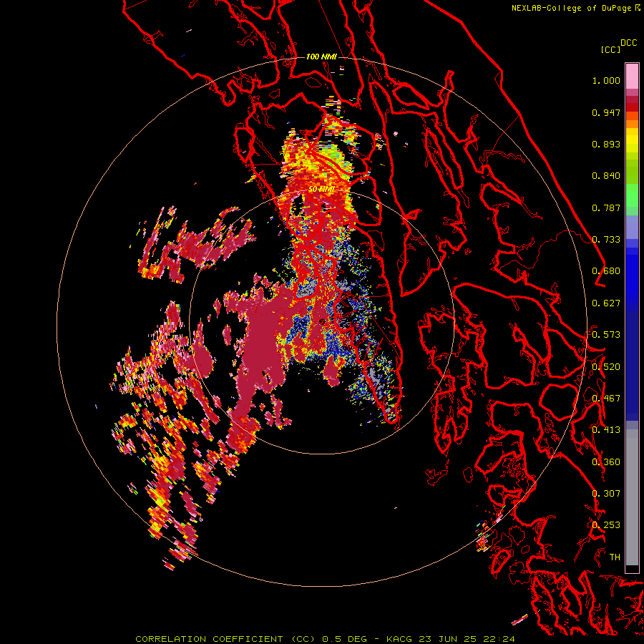Click the 0.733 color scale value
This screenshot has width=644, height=644.
[606, 240]
